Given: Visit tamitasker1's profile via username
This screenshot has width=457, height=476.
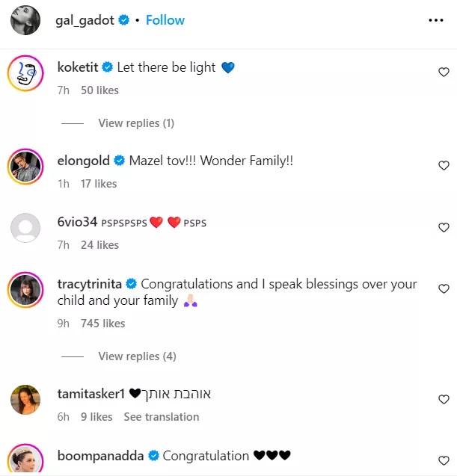Looking at the screenshot, I should [91, 394].
